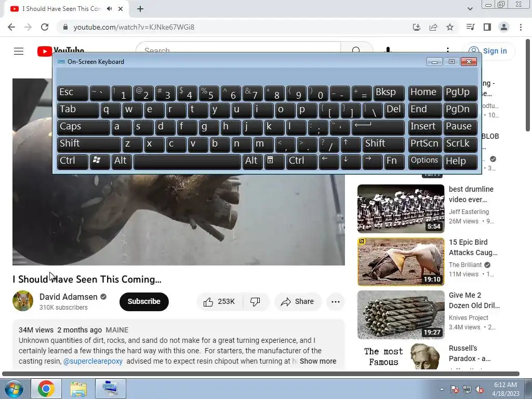Toggle the ScrLk key
Image resolution: width=532 pixels, height=399 pixels.
(x=460, y=144)
